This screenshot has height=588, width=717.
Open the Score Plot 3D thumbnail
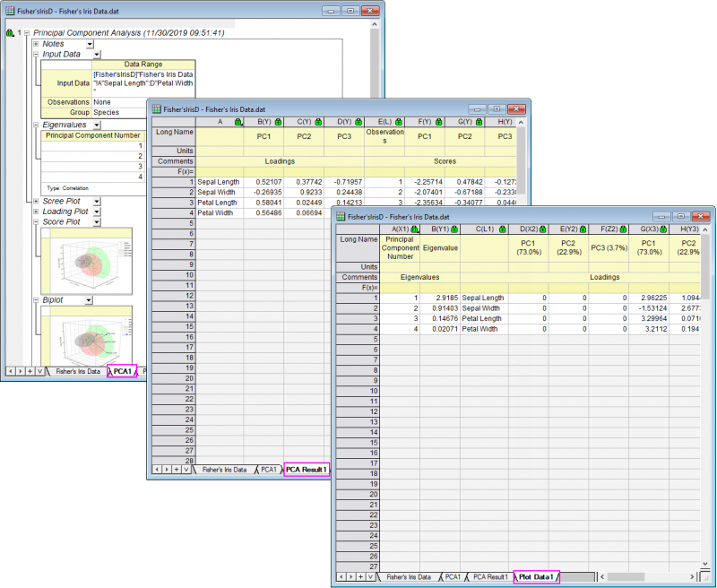[x=86, y=262]
